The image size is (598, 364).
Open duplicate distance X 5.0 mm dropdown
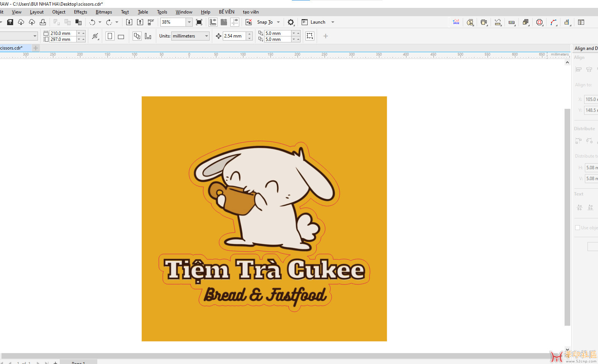coord(294,33)
